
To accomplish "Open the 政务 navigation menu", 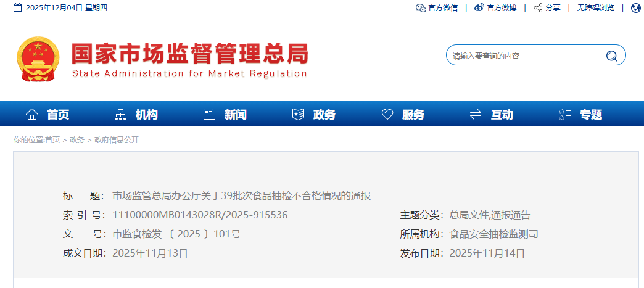I will coord(324,114).
